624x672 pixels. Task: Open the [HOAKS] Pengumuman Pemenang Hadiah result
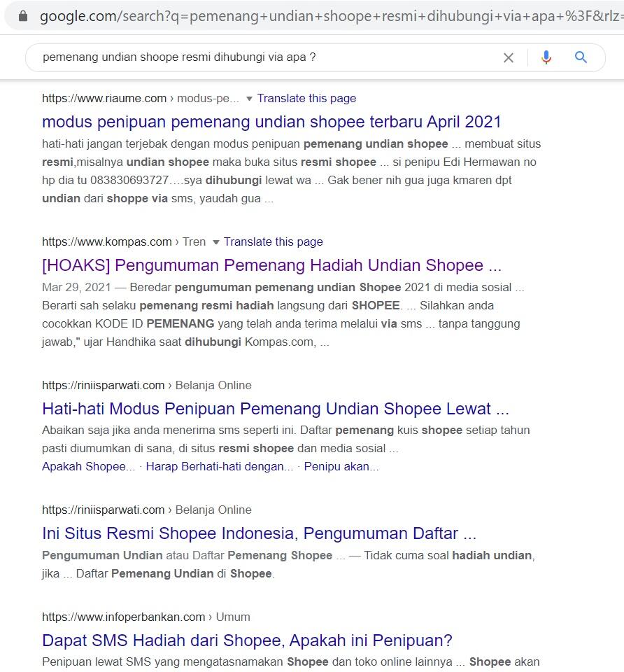271,265
